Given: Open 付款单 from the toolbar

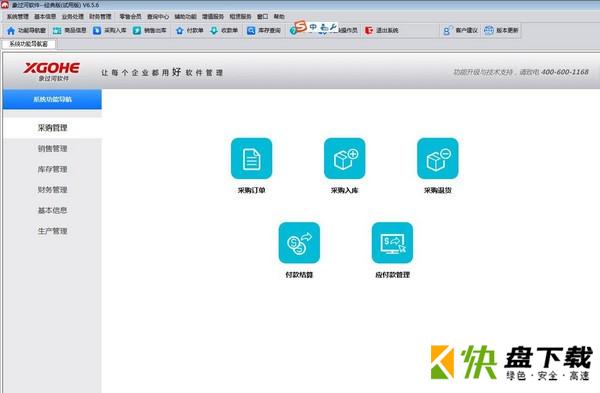Looking at the screenshot, I should (189, 31).
